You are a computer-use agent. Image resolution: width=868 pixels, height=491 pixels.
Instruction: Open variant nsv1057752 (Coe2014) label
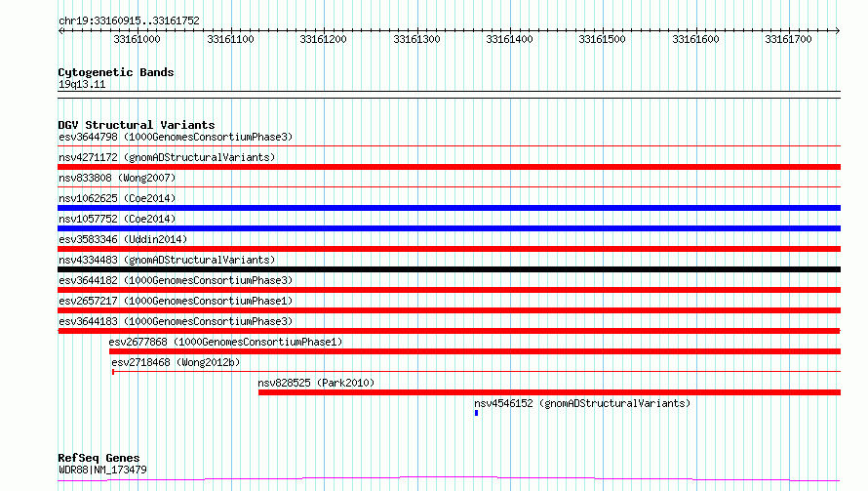click(x=117, y=219)
